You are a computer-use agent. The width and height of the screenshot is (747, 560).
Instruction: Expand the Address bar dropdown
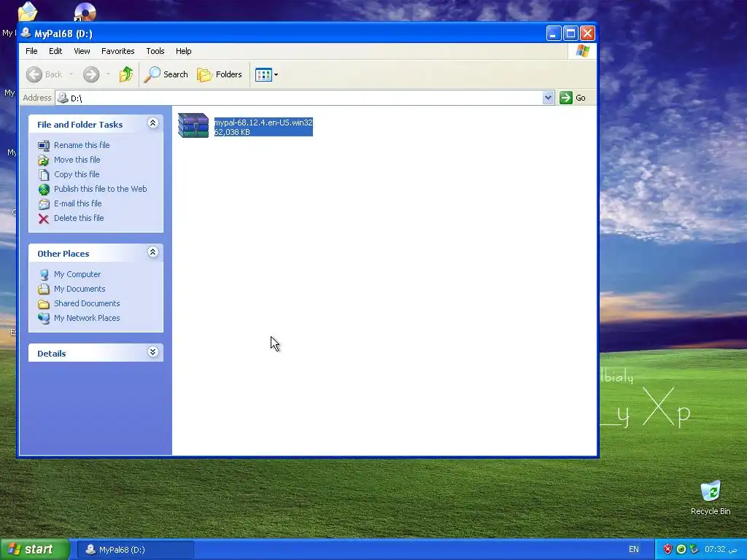pos(549,98)
